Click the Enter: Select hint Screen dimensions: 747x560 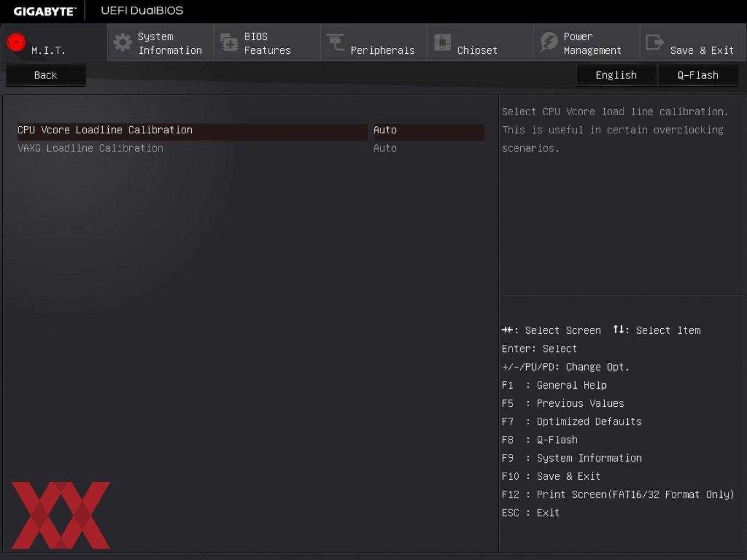[x=539, y=349]
